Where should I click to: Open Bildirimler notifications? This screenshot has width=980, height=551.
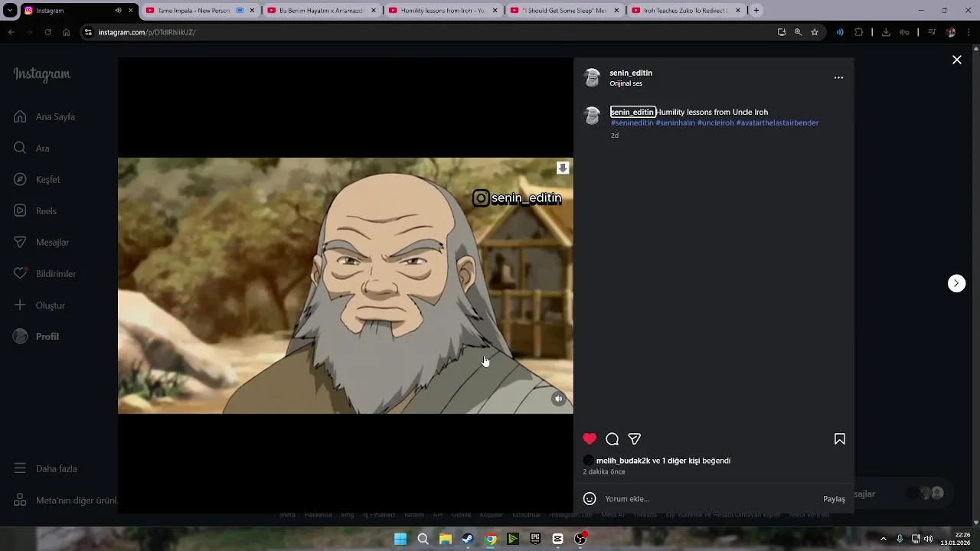pos(44,274)
